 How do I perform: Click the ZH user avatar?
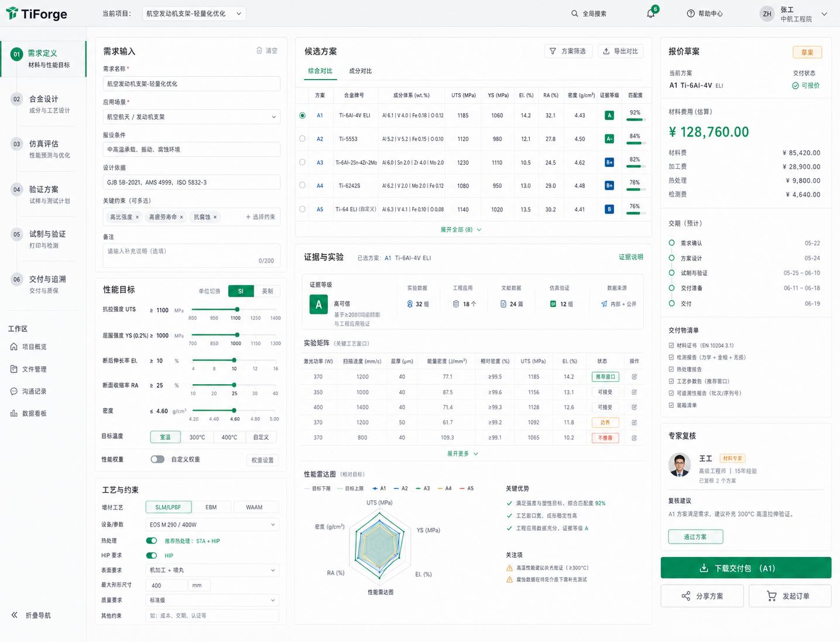click(767, 14)
